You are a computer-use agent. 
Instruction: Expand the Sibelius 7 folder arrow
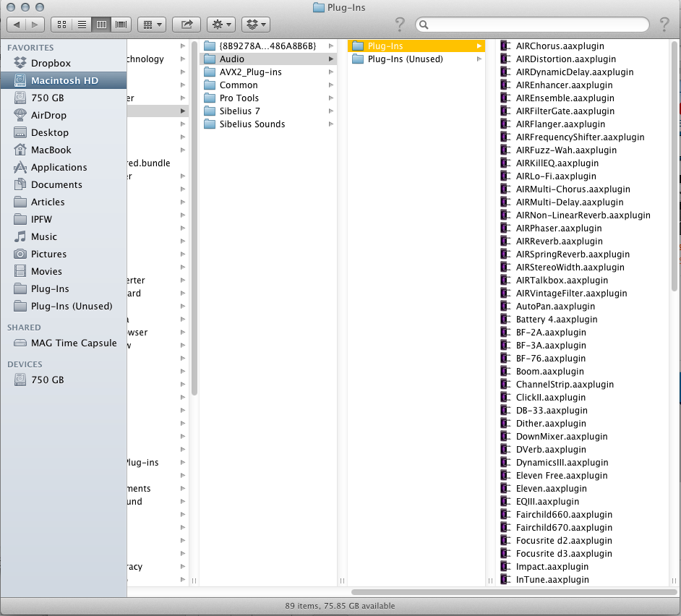point(330,111)
